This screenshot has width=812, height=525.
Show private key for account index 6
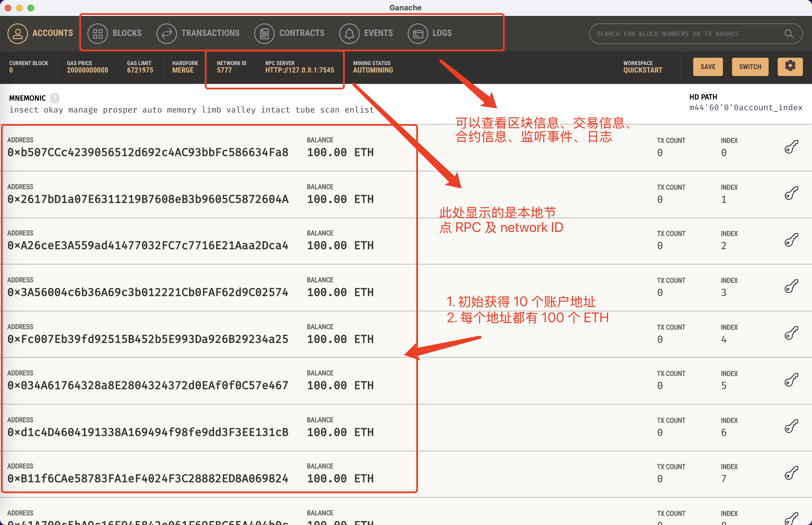(x=791, y=426)
